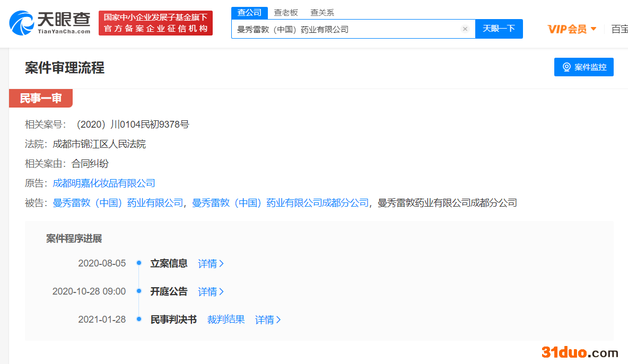Click the 天眼一下 search button
This screenshot has height=364, width=628.
(499, 29)
